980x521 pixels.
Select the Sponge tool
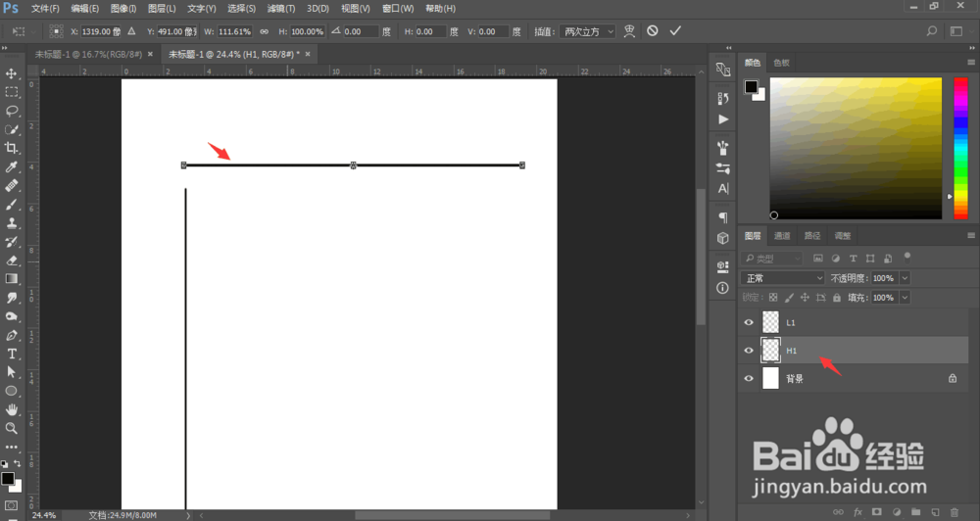point(11,316)
